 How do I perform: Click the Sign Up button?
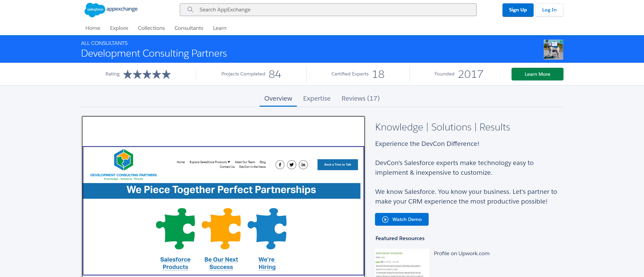(518, 10)
